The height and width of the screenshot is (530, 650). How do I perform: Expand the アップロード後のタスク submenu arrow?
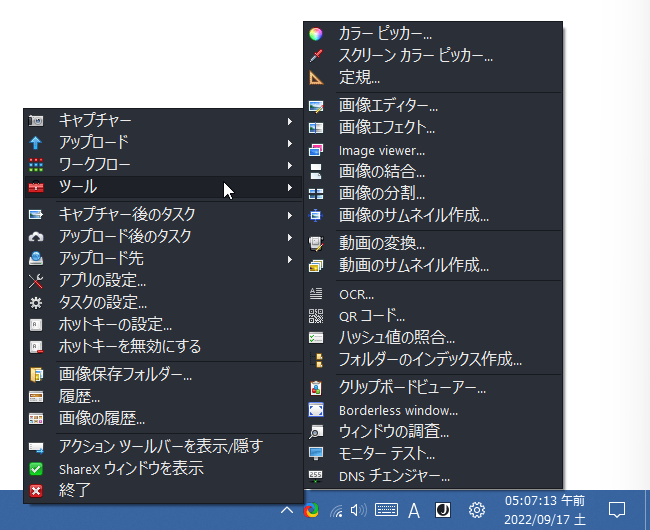pyautogui.click(x=290, y=237)
